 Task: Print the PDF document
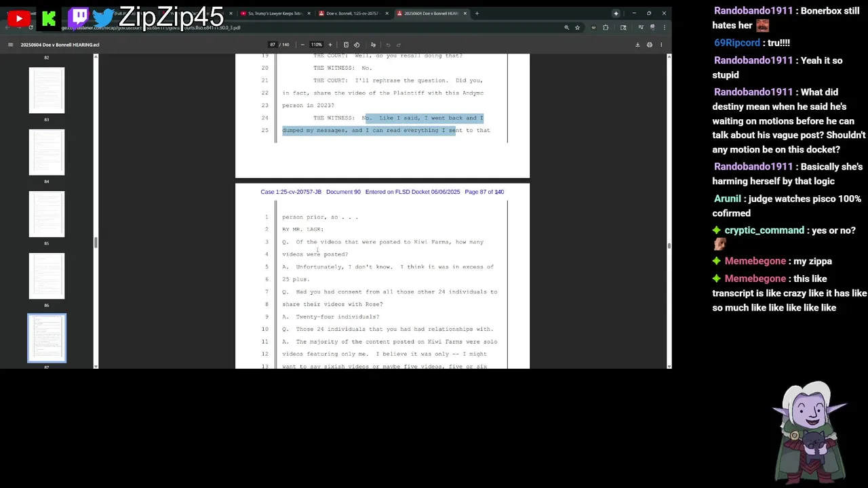650,45
